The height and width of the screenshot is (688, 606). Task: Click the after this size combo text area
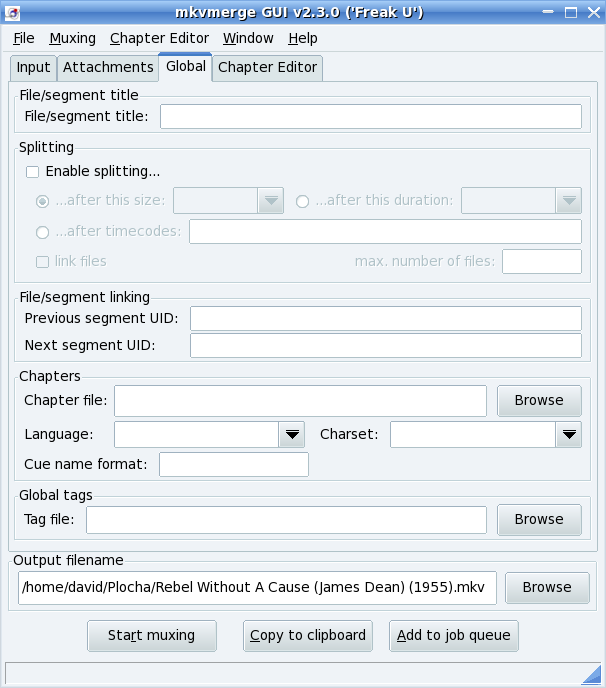click(x=216, y=201)
